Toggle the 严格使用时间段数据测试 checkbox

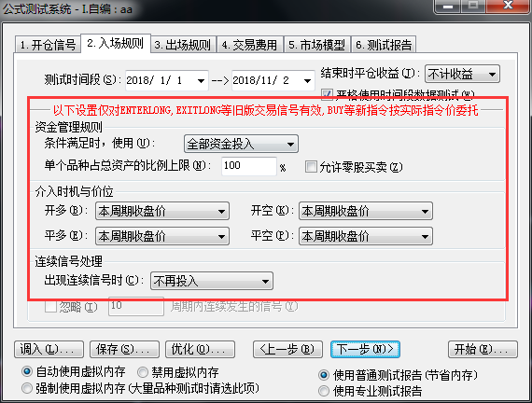pyautogui.click(x=327, y=94)
